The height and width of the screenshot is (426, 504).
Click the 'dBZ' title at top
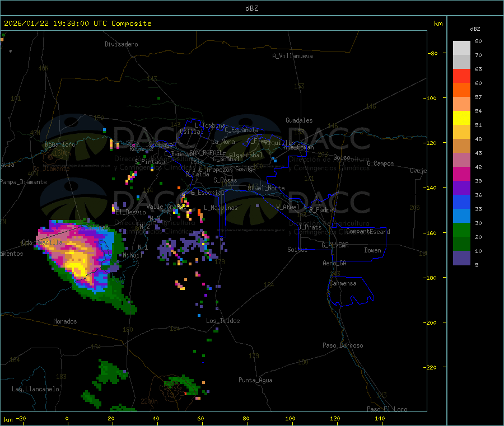point(251,8)
